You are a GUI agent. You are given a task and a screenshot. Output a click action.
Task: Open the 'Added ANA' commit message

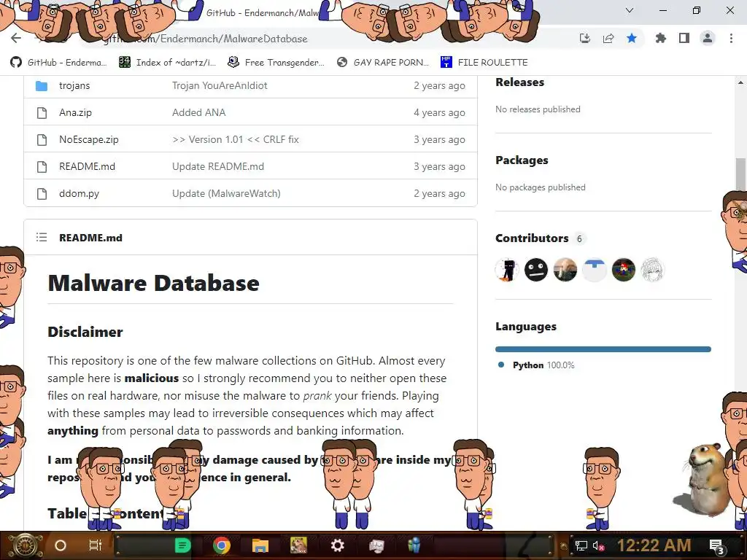(x=198, y=113)
